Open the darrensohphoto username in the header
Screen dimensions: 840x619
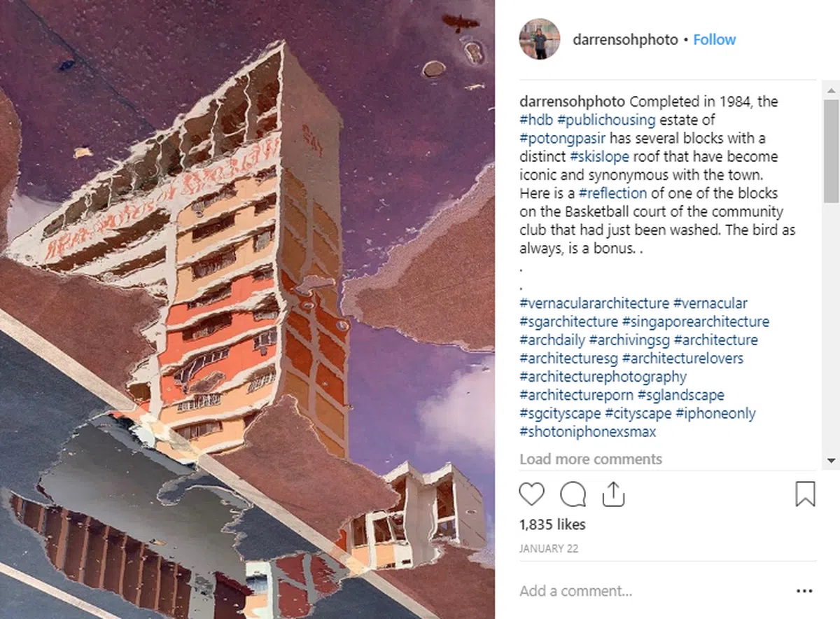coord(625,40)
